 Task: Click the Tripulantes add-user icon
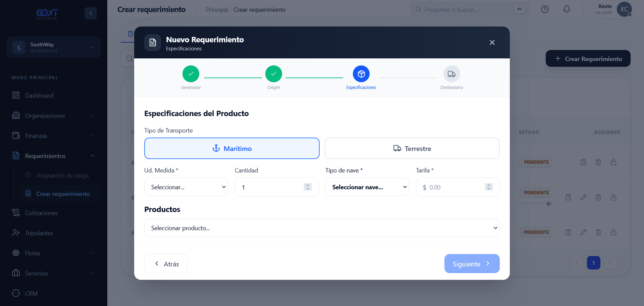tap(16, 233)
